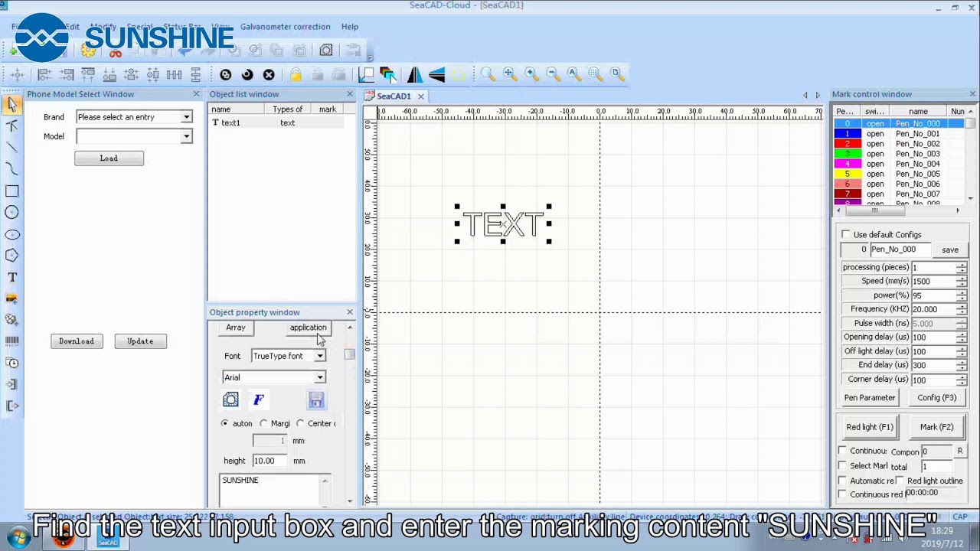The image size is (980, 551).
Task: Click the Download button
Action: [77, 341]
